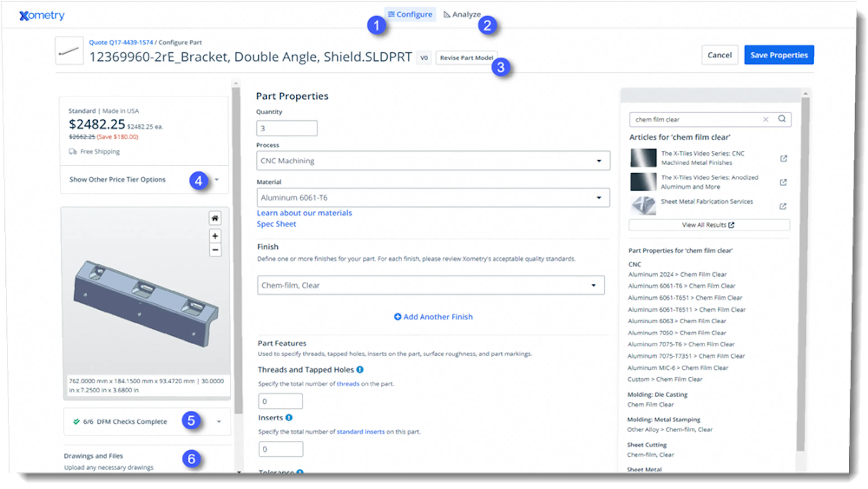This screenshot has width=868, height=489.
Task: Switch to the Configure tab
Action: click(x=410, y=14)
